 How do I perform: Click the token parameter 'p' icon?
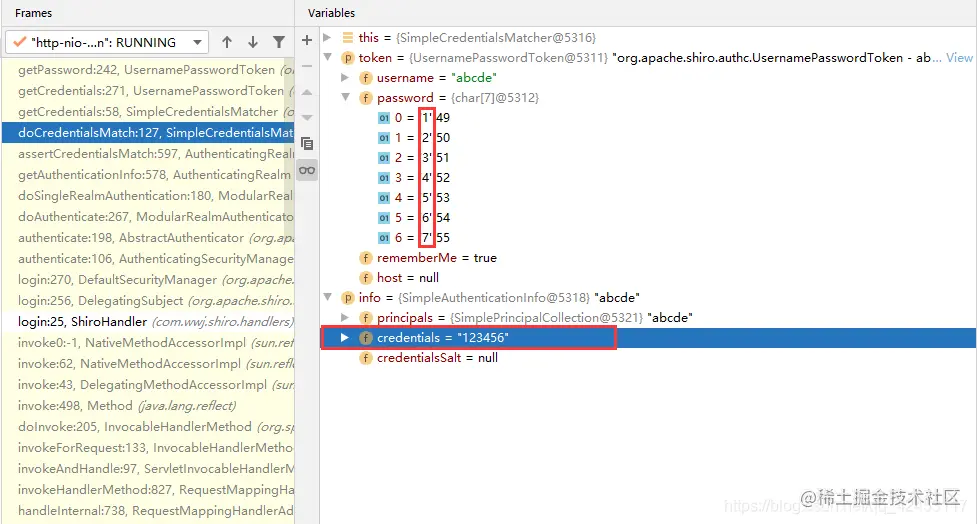(x=348, y=58)
